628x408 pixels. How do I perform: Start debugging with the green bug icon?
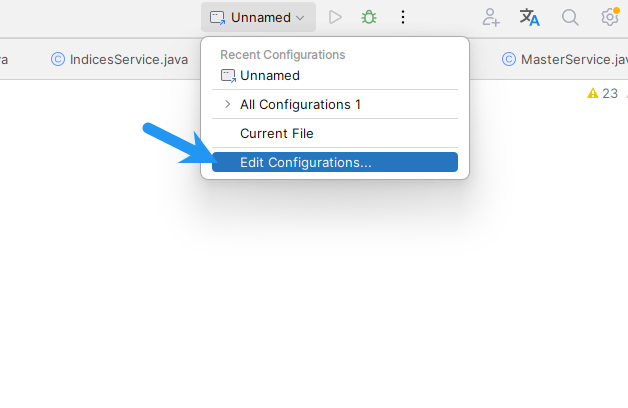369,17
